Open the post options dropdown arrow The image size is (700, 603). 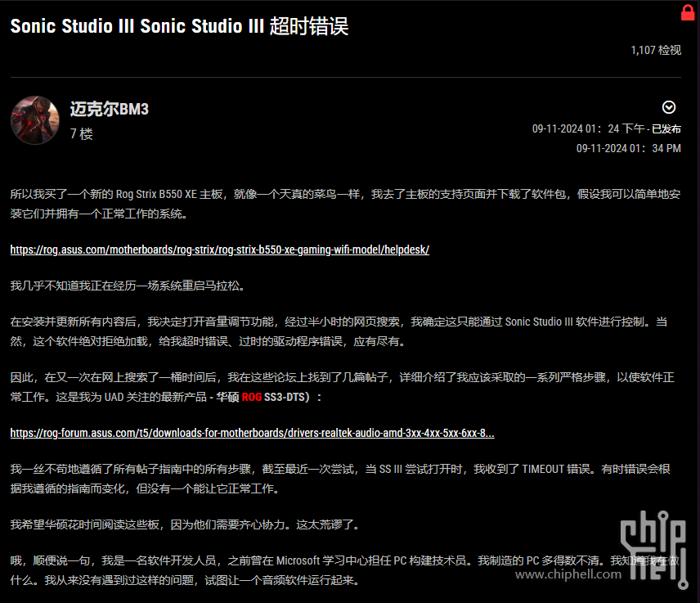(668, 107)
